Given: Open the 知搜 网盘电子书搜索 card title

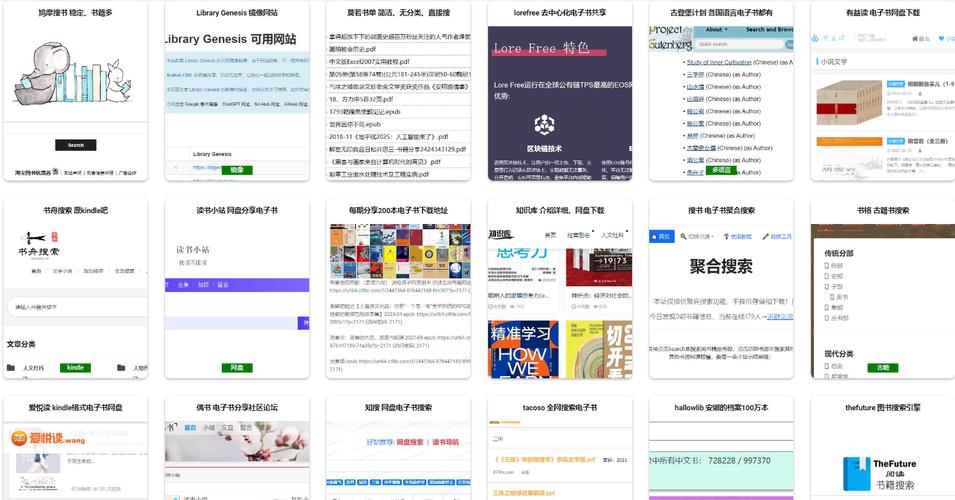Looking at the screenshot, I should pyautogui.click(x=398, y=407).
